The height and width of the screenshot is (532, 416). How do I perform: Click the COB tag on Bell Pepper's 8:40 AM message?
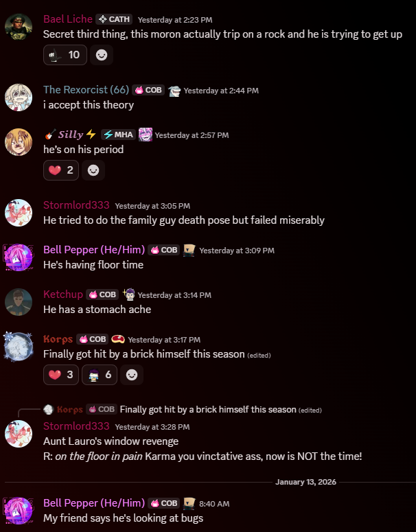coord(164,503)
